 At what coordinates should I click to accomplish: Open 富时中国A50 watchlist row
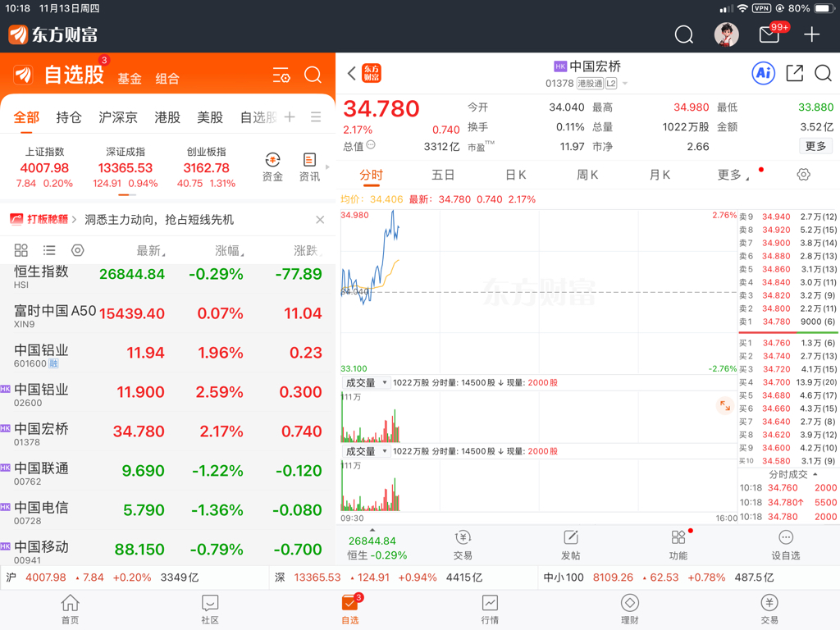click(x=167, y=313)
